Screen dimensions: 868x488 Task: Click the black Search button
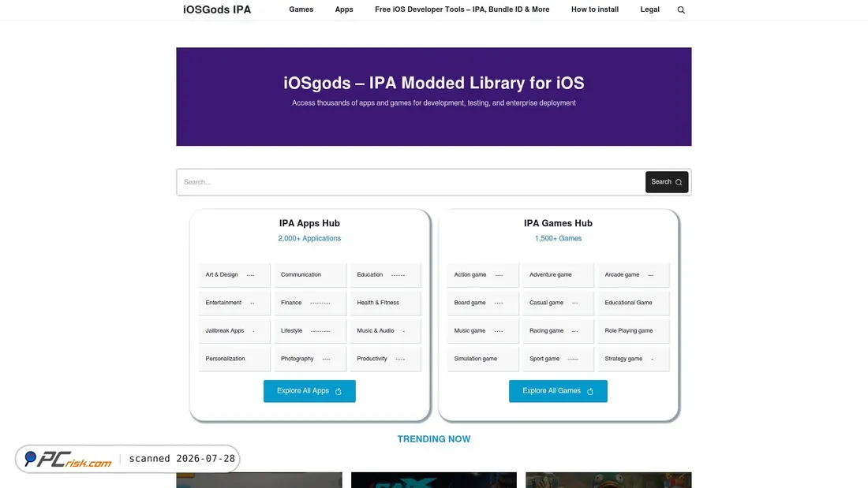[x=667, y=182]
